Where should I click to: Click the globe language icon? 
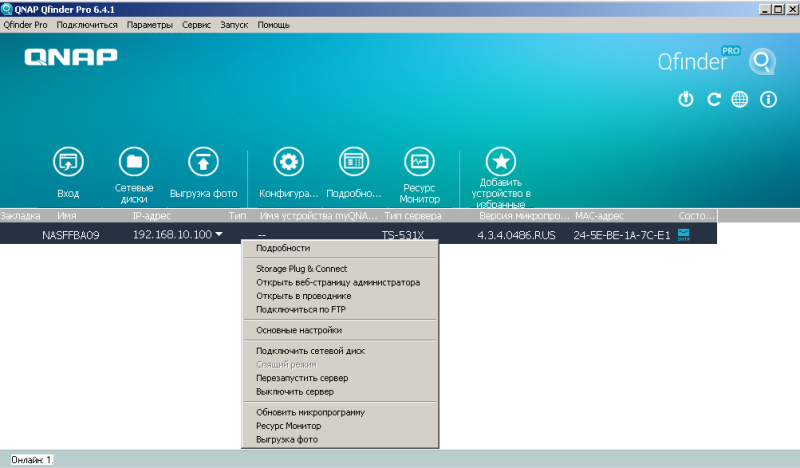coord(740,99)
